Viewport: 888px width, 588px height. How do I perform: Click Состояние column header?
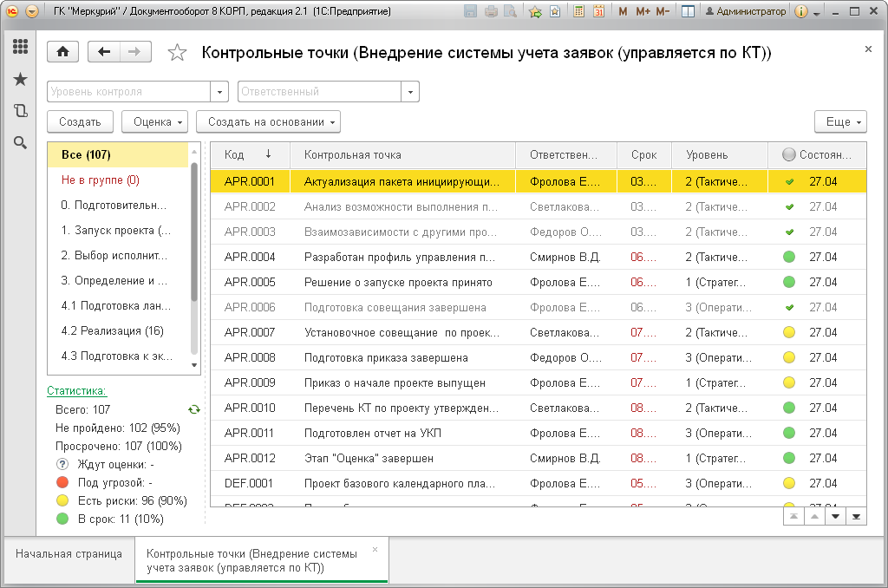[x=817, y=154]
